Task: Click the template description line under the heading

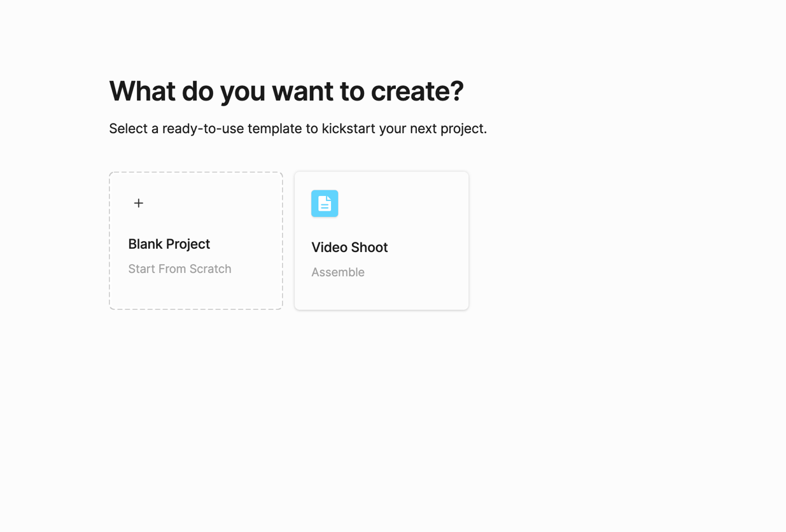Action: (x=297, y=129)
